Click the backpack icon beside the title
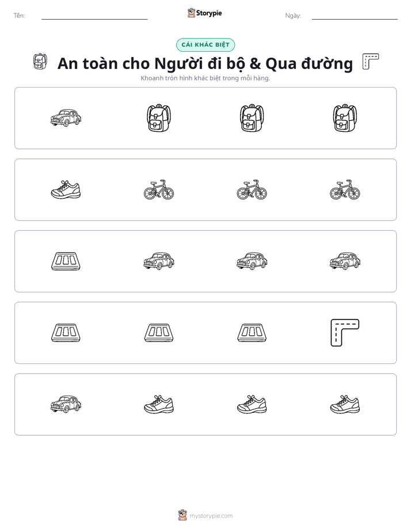Image resolution: width=411 pixels, height=532 pixels. pos(40,62)
